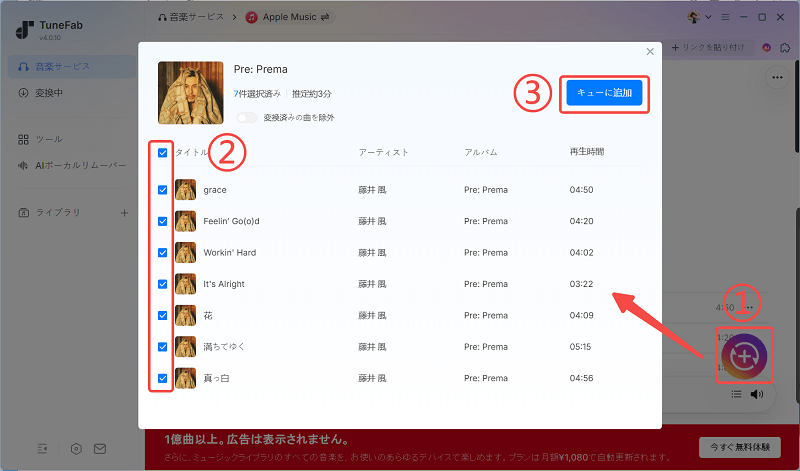This screenshot has height=471, width=800.
Task: Click the volume speaker icon
Action: [757, 394]
